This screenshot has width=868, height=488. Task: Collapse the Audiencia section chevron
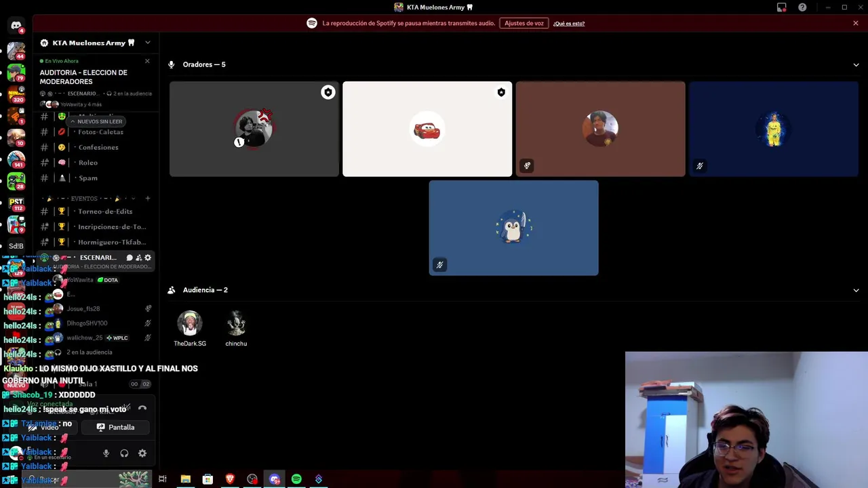(856, 290)
